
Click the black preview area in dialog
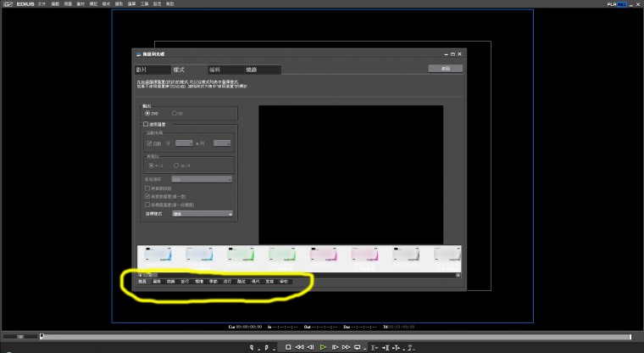tap(351, 175)
